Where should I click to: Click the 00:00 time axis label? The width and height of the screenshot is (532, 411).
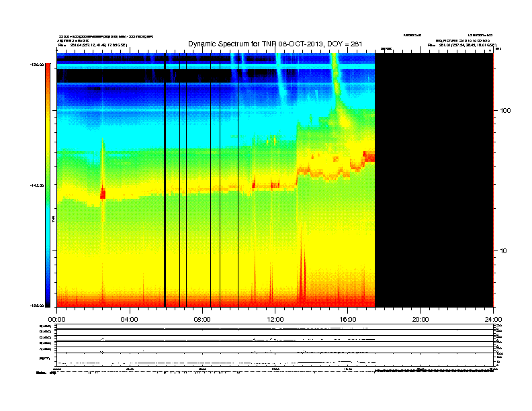click(56, 320)
